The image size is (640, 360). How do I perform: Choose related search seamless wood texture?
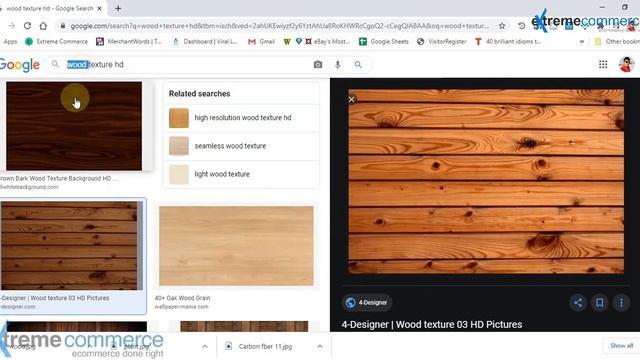coord(241,146)
